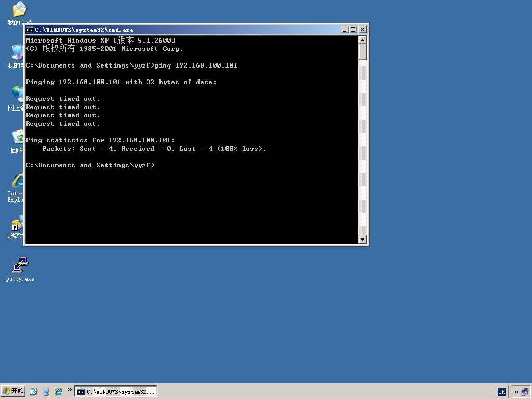Expand the hidden system tray icons chevron
This screenshot has width=532, height=399.
(516, 392)
